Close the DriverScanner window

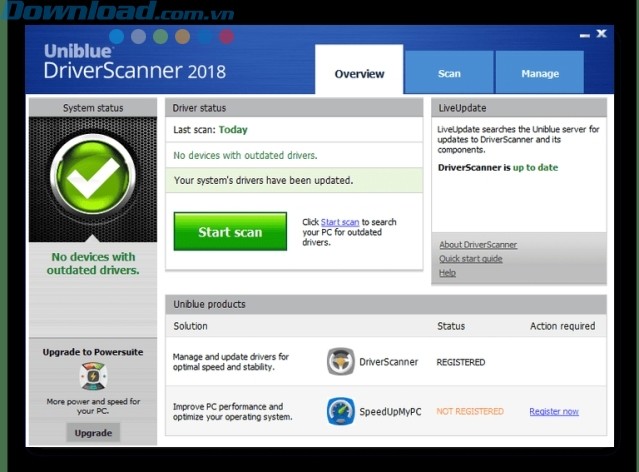pos(601,33)
